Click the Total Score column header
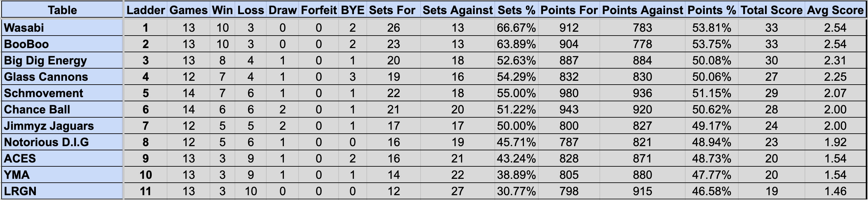The height and width of the screenshot is (200, 868). coord(771,10)
